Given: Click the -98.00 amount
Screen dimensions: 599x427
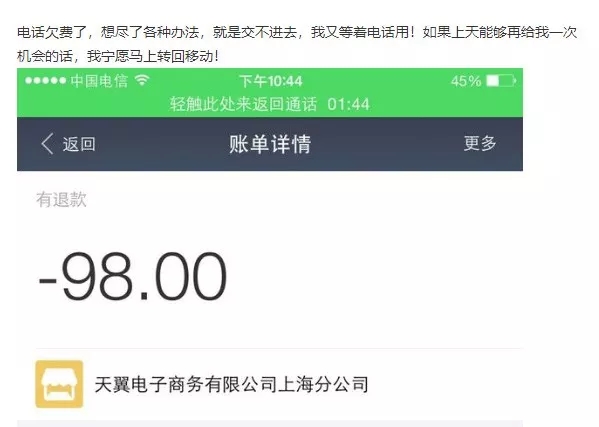Looking at the screenshot, I should click(133, 276).
